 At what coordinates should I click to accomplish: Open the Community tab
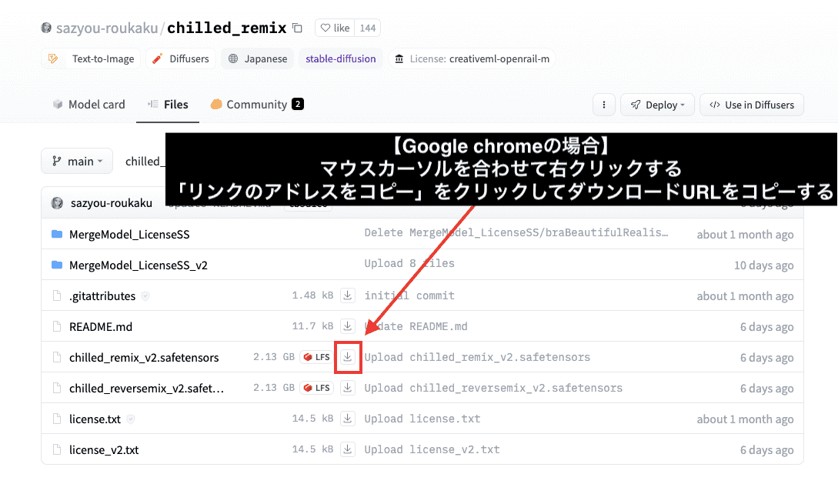pyautogui.click(x=256, y=105)
